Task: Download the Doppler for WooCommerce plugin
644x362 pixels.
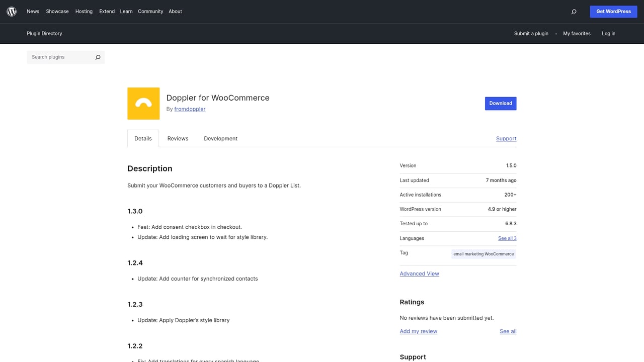Action: [x=500, y=103]
